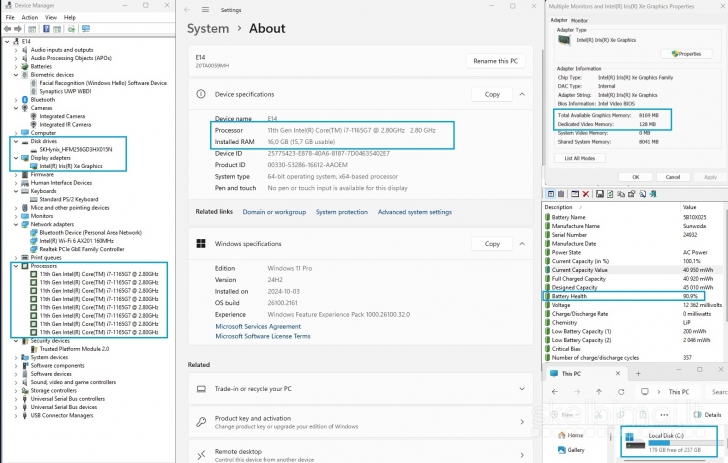The image size is (728, 463).
Task: Select the Adapter tab in graphics properties
Action: point(559,20)
